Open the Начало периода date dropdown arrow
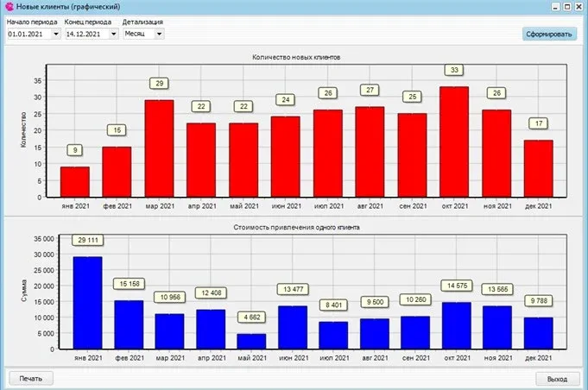 point(56,35)
